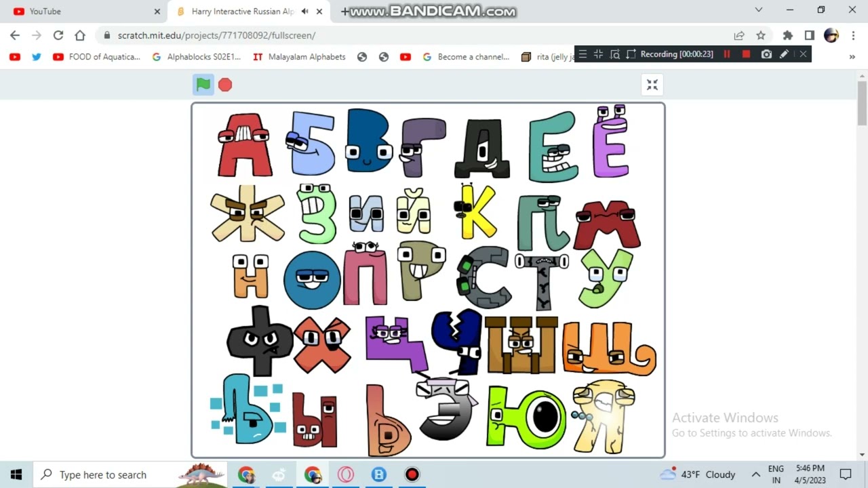The width and height of the screenshot is (868, 488).
Task: Open the Malayalam Alphabets bookmark
Action: click(299, 57)
